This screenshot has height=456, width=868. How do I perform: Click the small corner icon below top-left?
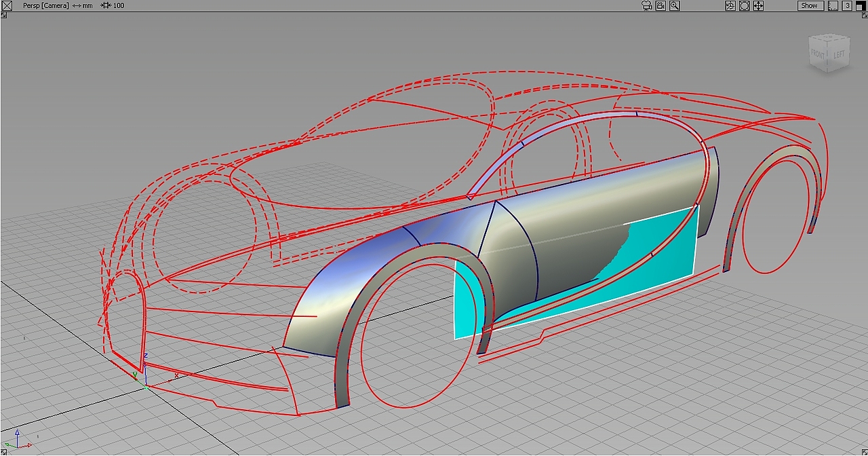pos(3,15)
